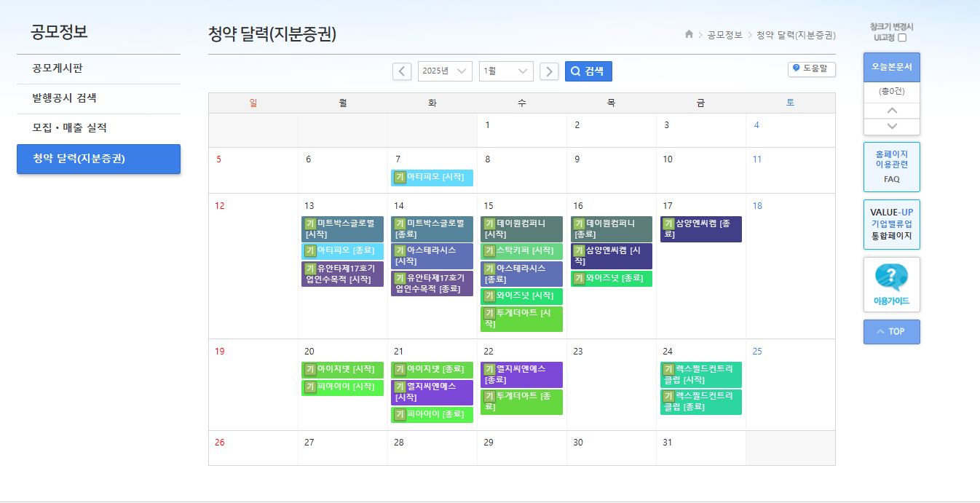This screenshot has height=503, width=980.
Task: Open the 1월 month dropdown
Action: click(x=506, y=71)
